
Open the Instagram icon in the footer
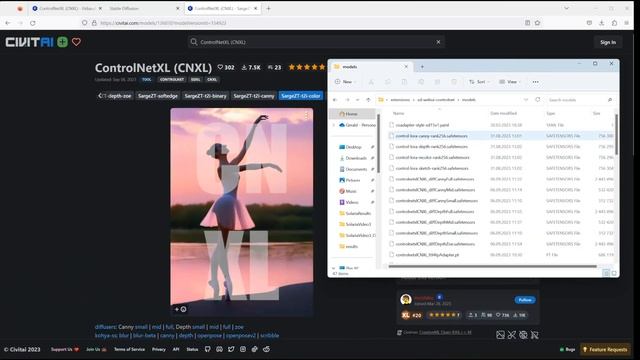click(243, 349)
